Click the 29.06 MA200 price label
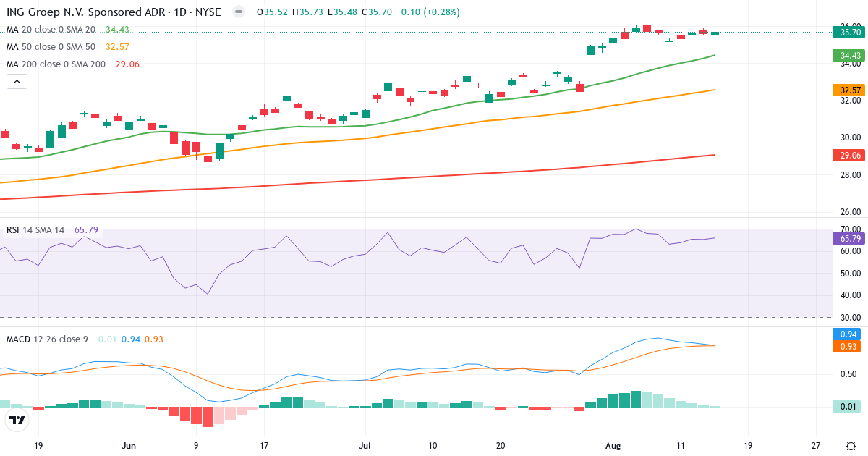 tap(850, 155)
